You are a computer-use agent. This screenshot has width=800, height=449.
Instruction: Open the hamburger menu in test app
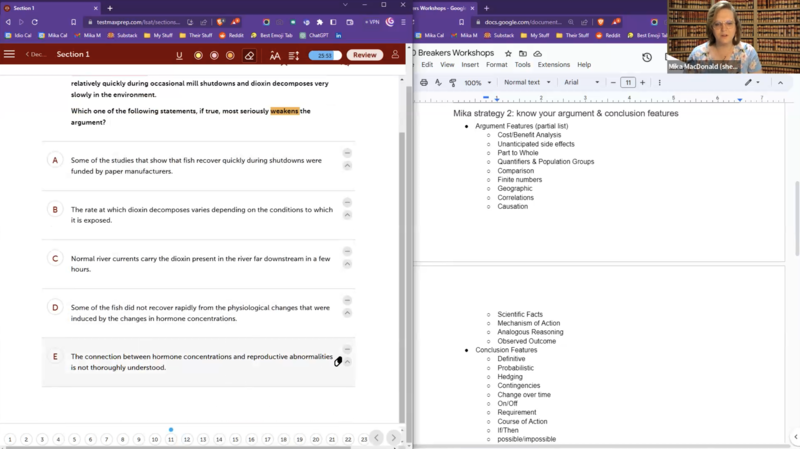click(x=10, y=55)
